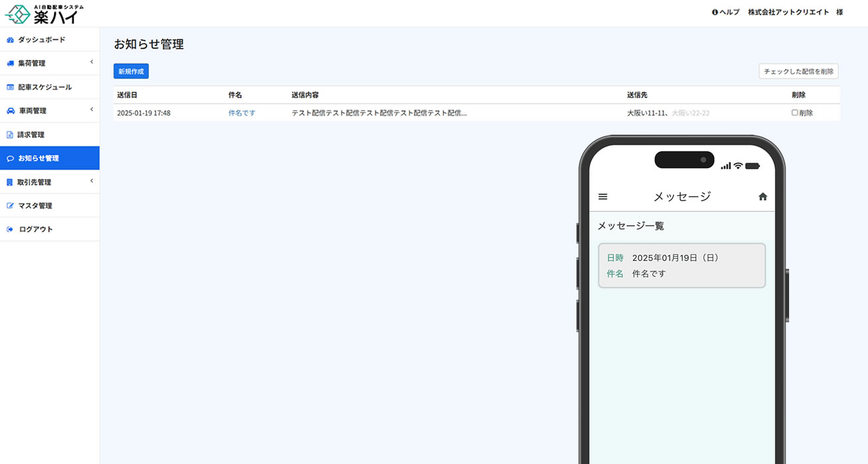This screenshot has height=464, width=868.
Task: Open the 件名です subject link
Action: (241, 114)
